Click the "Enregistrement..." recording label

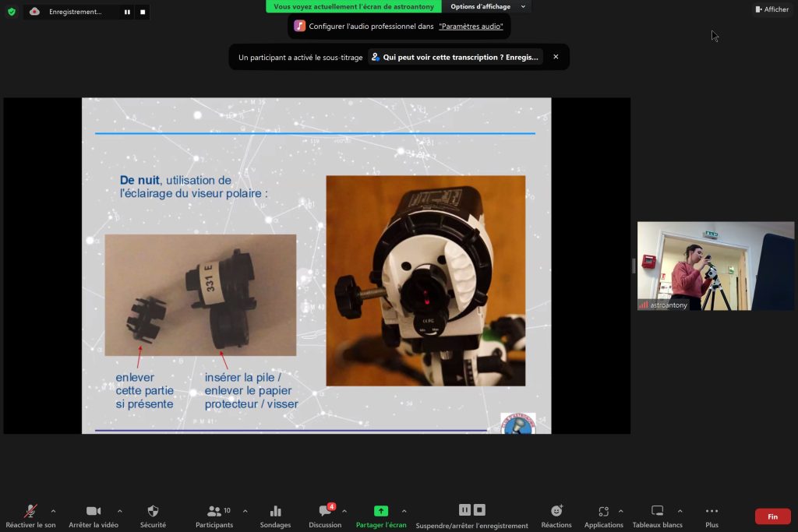point(76,12)
